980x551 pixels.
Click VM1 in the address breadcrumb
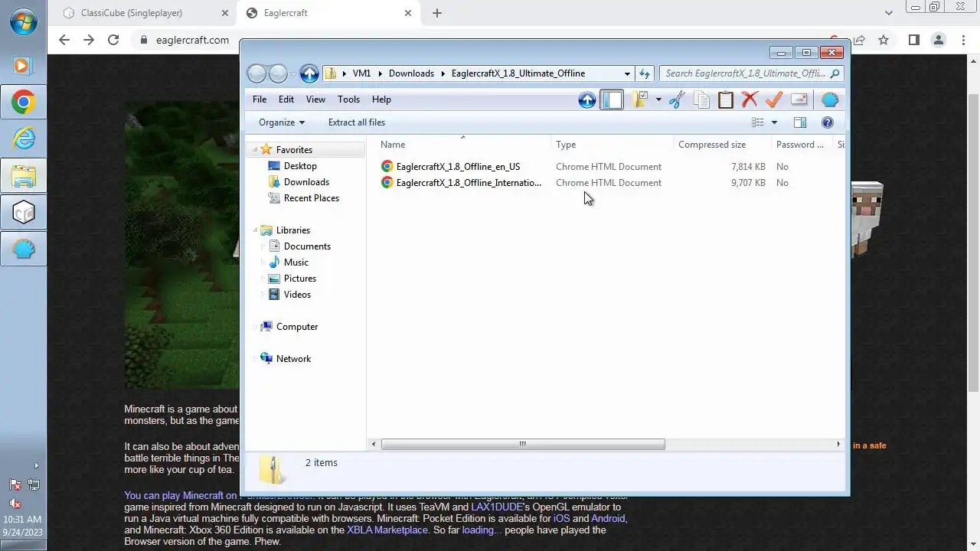361,73
